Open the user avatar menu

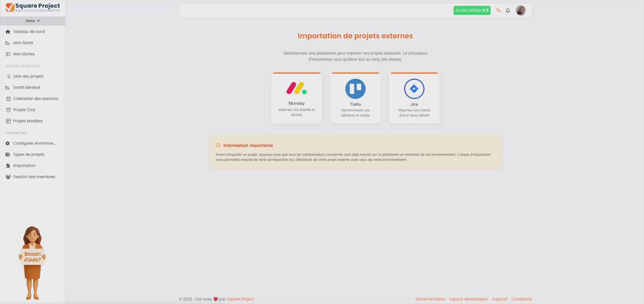[x=521, y=10]
